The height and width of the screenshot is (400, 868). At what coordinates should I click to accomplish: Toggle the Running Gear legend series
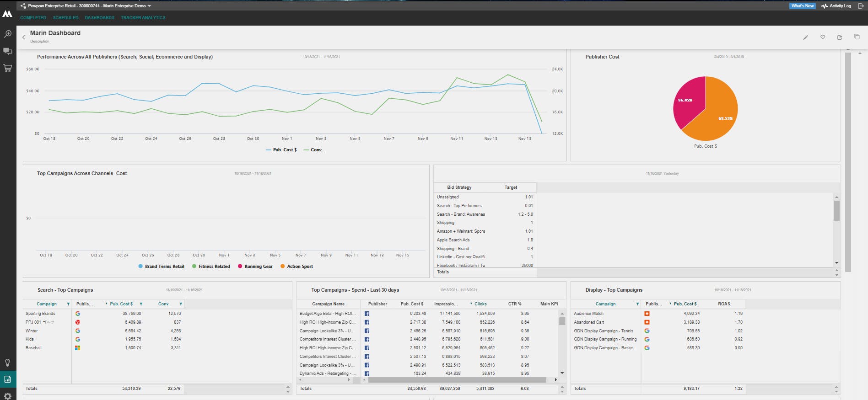255,267
